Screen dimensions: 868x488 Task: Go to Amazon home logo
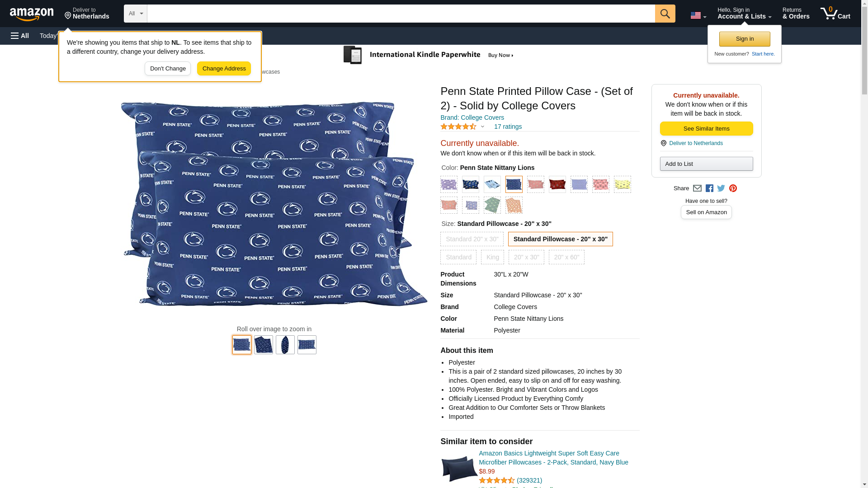click(x=32, y=14)
